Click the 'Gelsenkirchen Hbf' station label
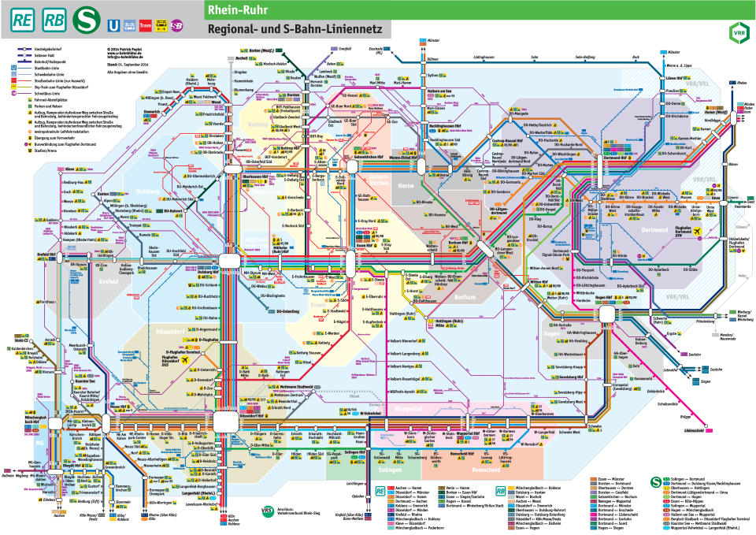Viewport: 756px width, 535px height. tap(369, 157)
